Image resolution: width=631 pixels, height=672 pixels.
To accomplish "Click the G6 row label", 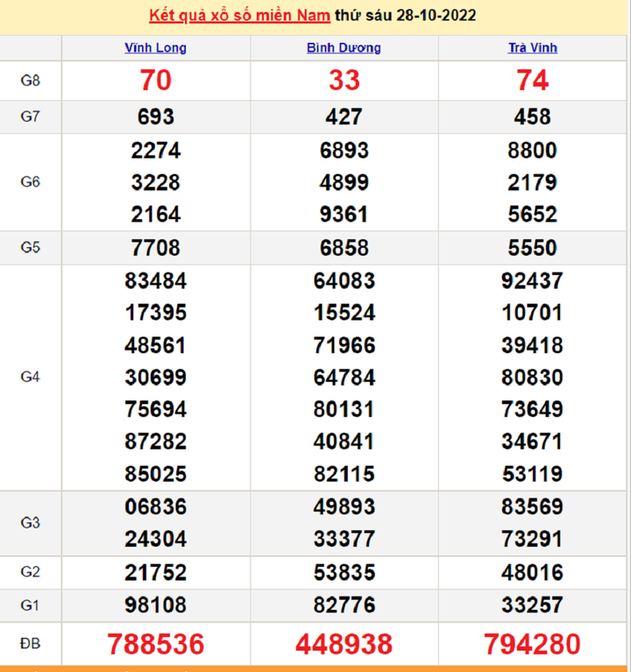I will [31, 182].
